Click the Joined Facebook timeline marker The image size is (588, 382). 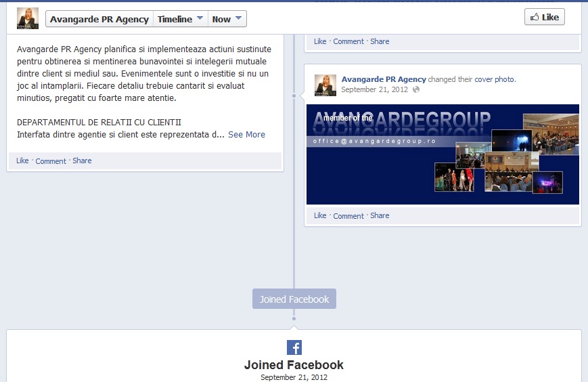pyautogui.click(x=294, y=299)
